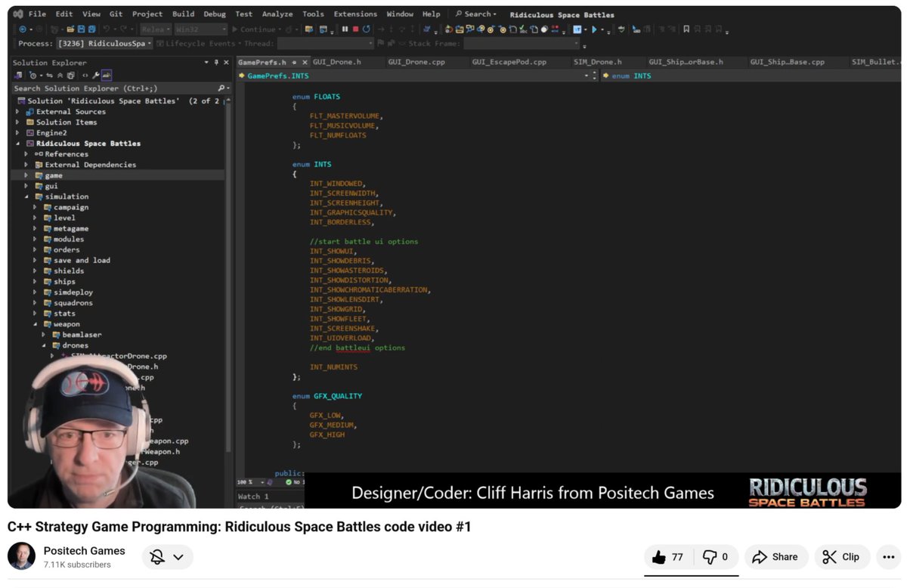
Task: Close the Solution Explorer panel
Action: click(x=226, y=63)
